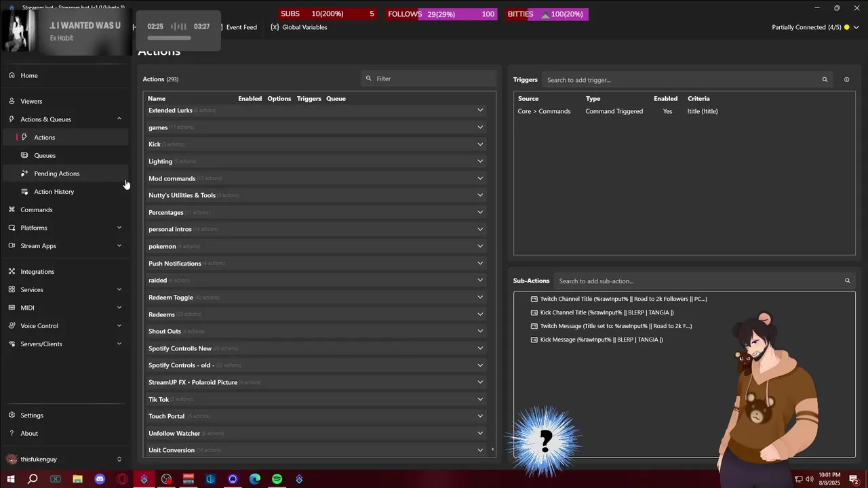Open Opera GX from the taskbar

(122, 479)
